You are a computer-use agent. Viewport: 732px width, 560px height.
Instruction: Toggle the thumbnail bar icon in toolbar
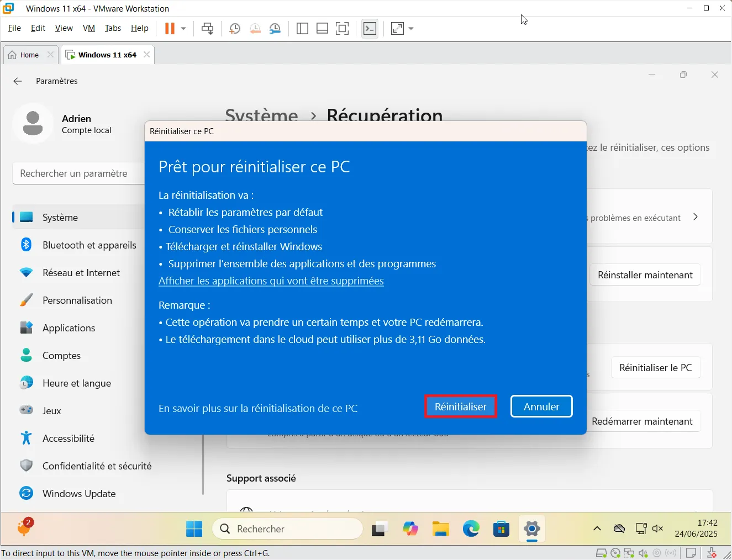[x=322, y=29]
